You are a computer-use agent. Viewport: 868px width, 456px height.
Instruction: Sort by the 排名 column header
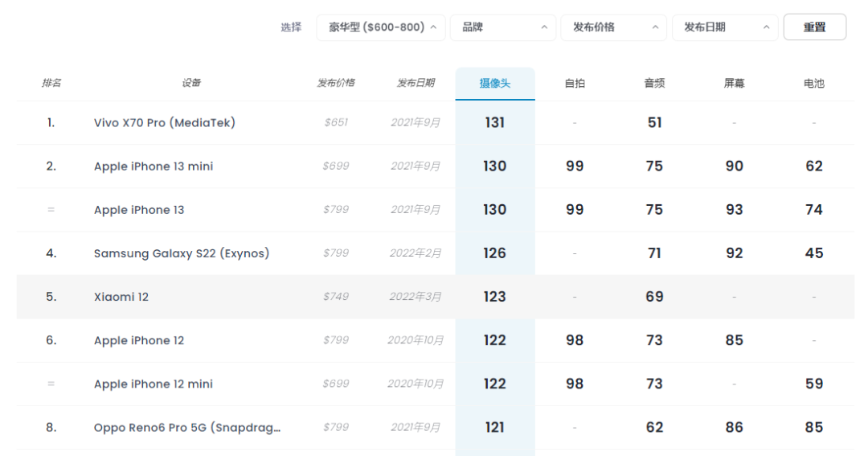51,83
